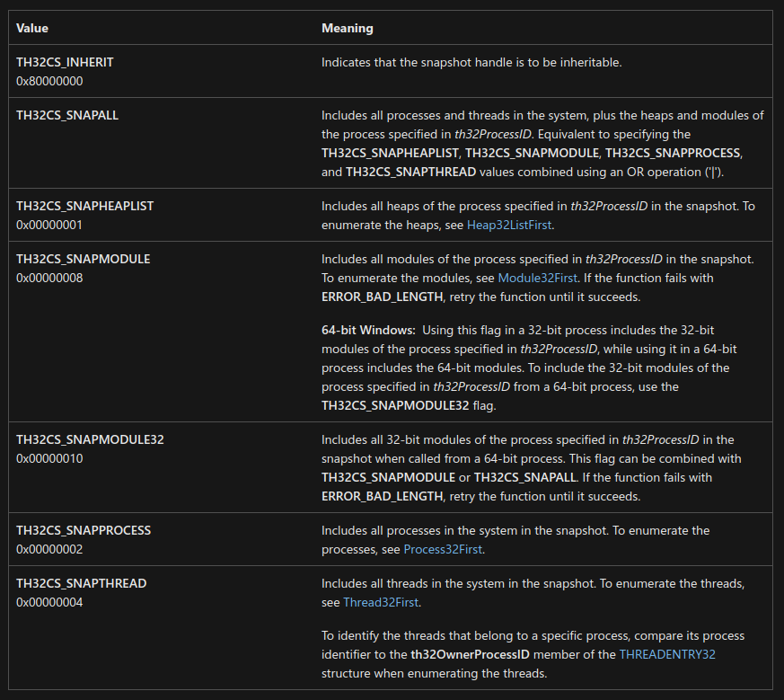Select the hex value 0x00000008
Viewport: 784px width, 700px height.
49,278
